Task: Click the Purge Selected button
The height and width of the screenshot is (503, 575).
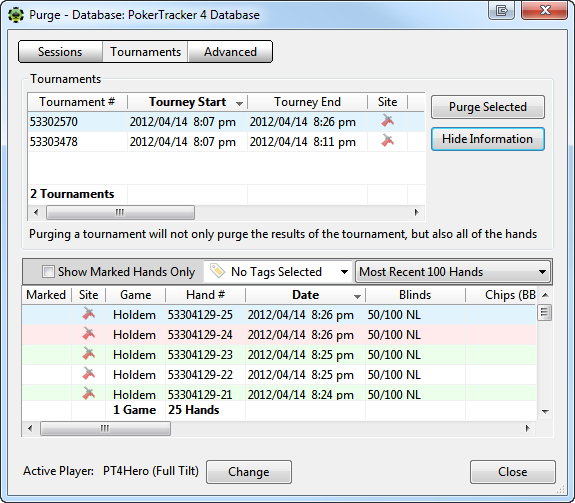Action: [488, 107]
